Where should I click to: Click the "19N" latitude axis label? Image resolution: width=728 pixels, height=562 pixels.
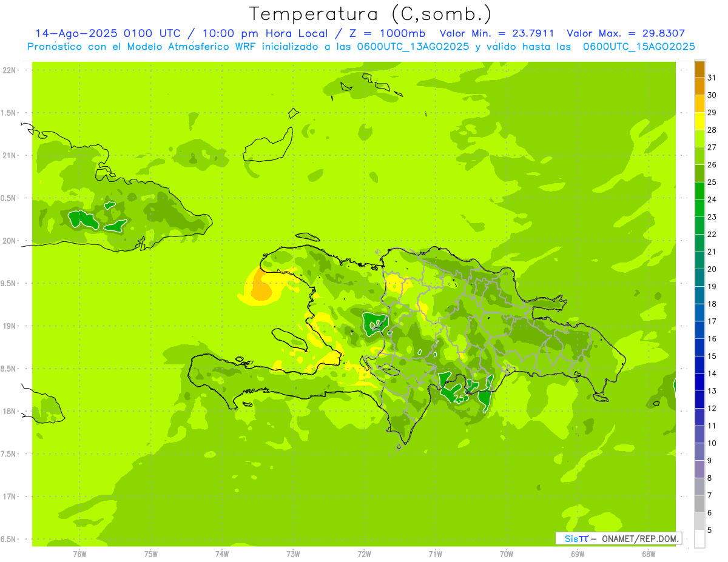point(9,326)
